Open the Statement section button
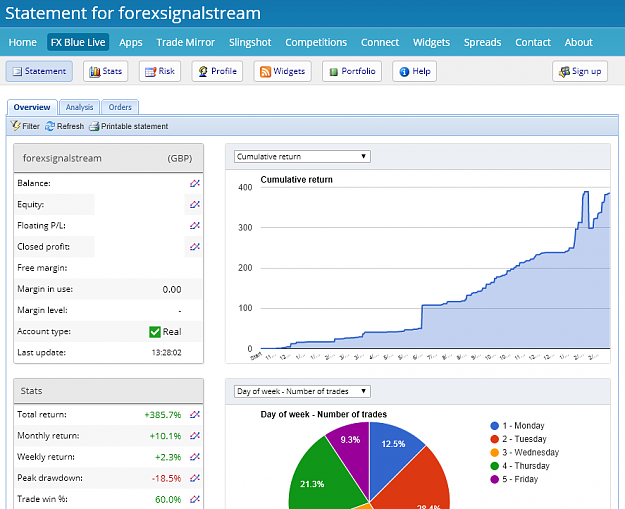 pyautogui.click(x=39, y=71)
